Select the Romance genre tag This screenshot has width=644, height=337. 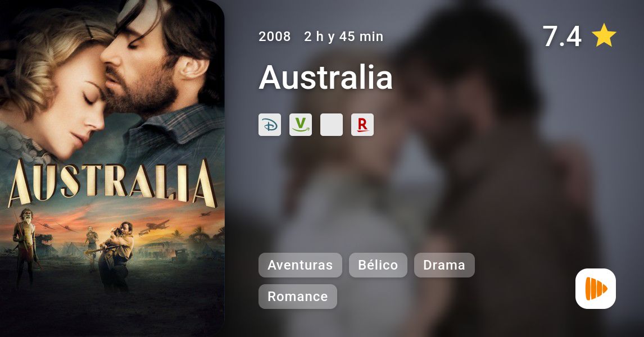pos(298,297)
